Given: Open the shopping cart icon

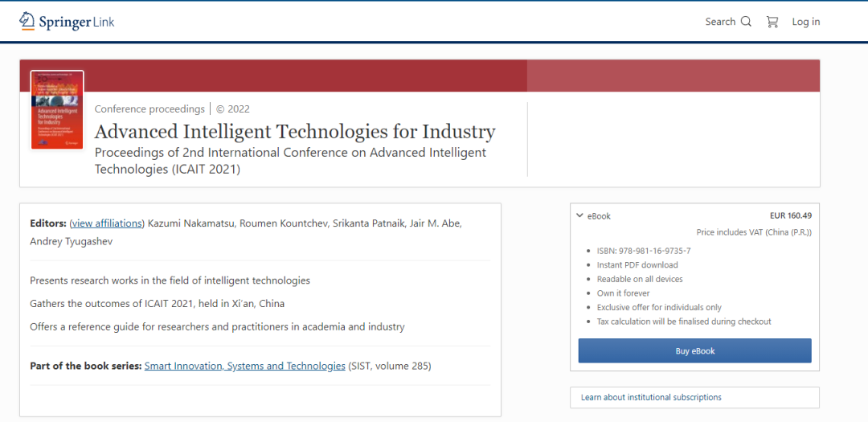Looking at the screenshot, I should (772, 22).
